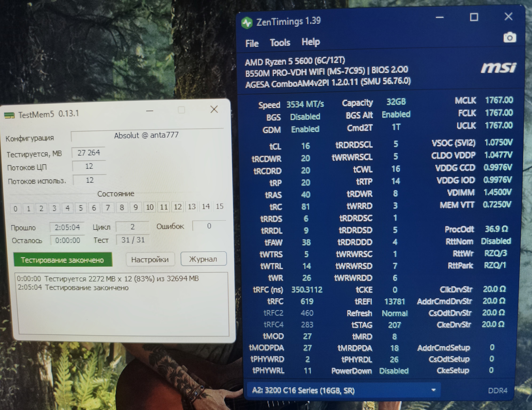The width and height of the screenshot is (532, 410).
Task: Click the Цикл cycle count field
Action: [x=132, y=227]
